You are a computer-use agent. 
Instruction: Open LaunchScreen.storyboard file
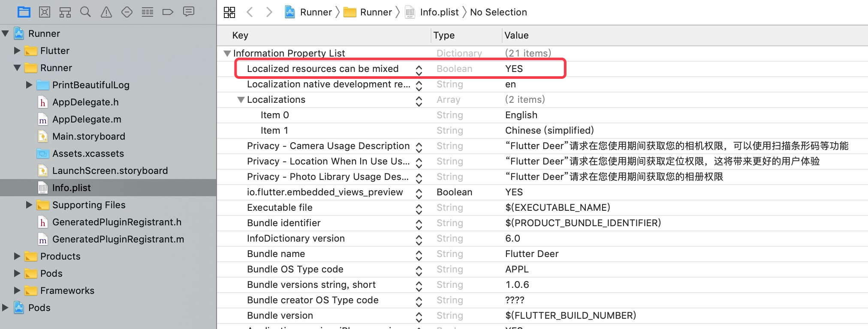pyautogui.click(x=110, y=170)
